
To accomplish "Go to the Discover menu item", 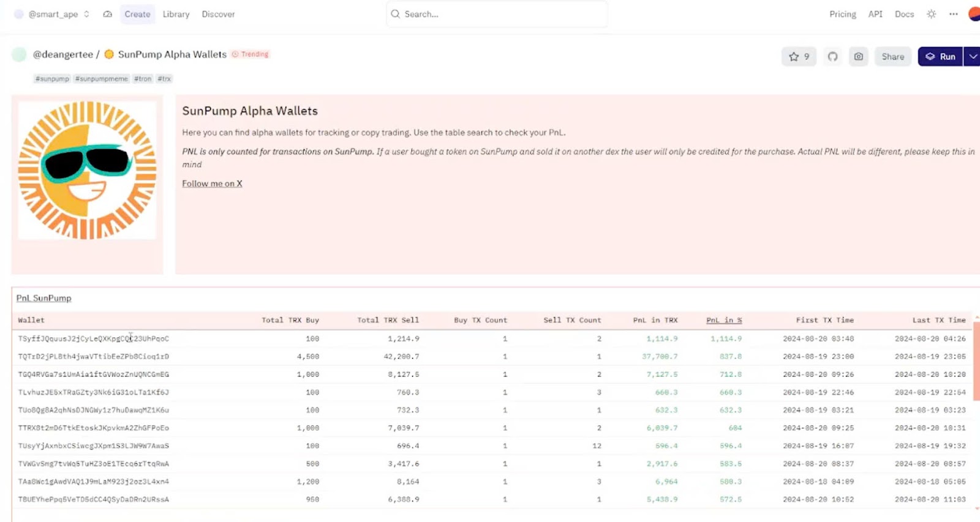I will pos(218,14).
